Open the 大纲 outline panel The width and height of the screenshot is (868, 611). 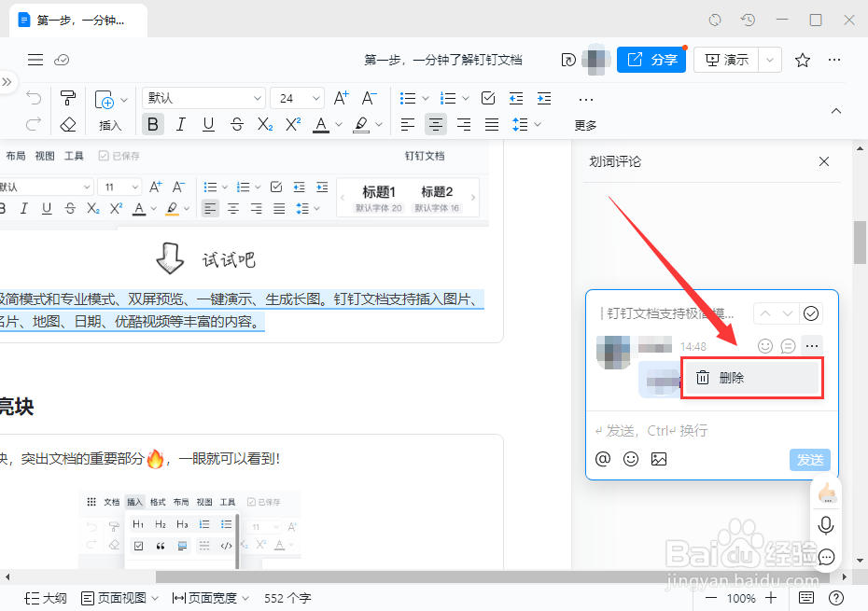coord(46,598)
